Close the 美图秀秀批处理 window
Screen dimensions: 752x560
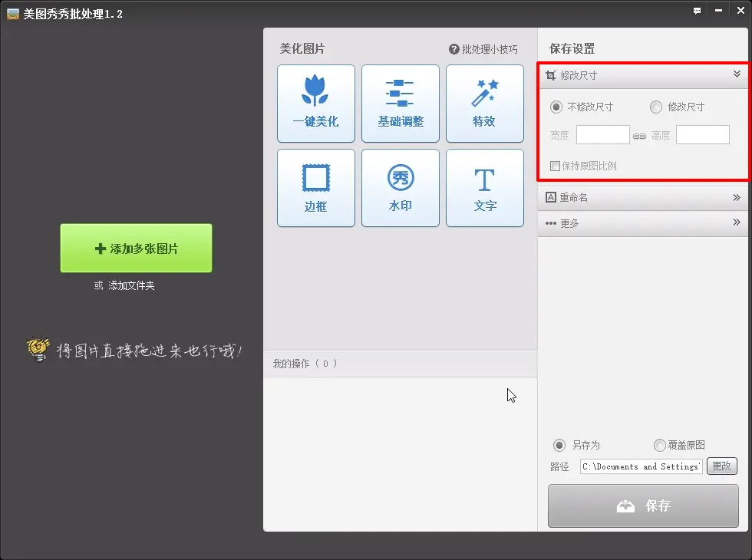tap(740, 11)
